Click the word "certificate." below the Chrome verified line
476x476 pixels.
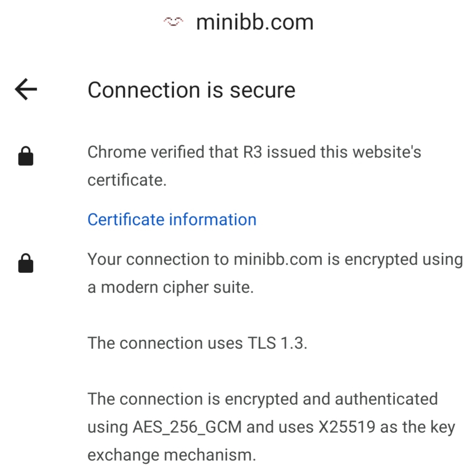point(127,180)
